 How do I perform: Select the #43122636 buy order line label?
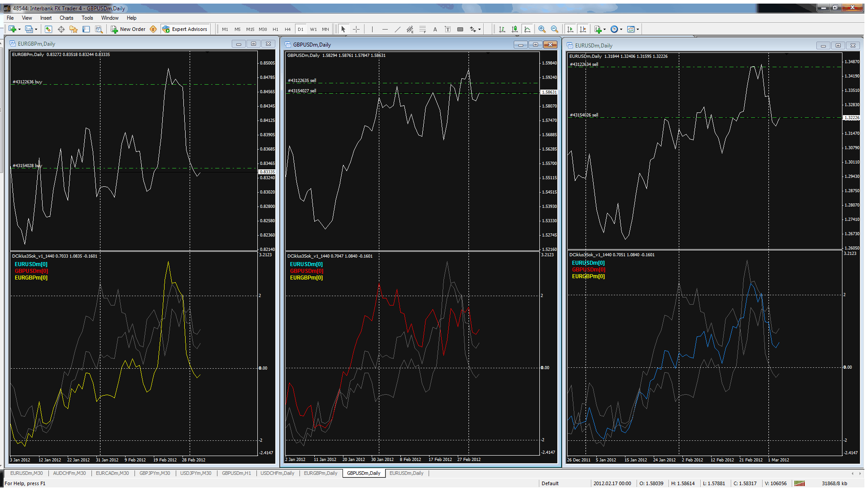tap(27, 82)
